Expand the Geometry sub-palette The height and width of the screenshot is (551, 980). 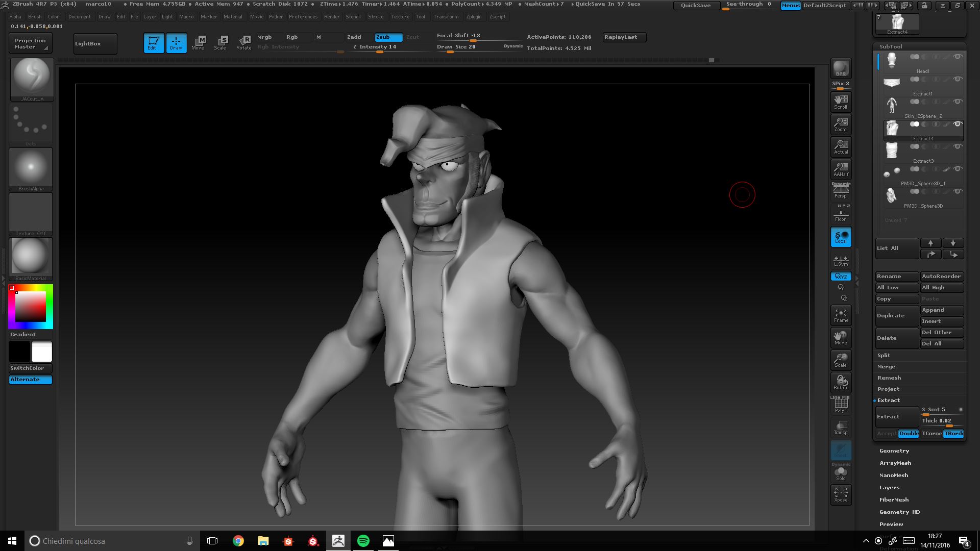[x=894, y=451]
